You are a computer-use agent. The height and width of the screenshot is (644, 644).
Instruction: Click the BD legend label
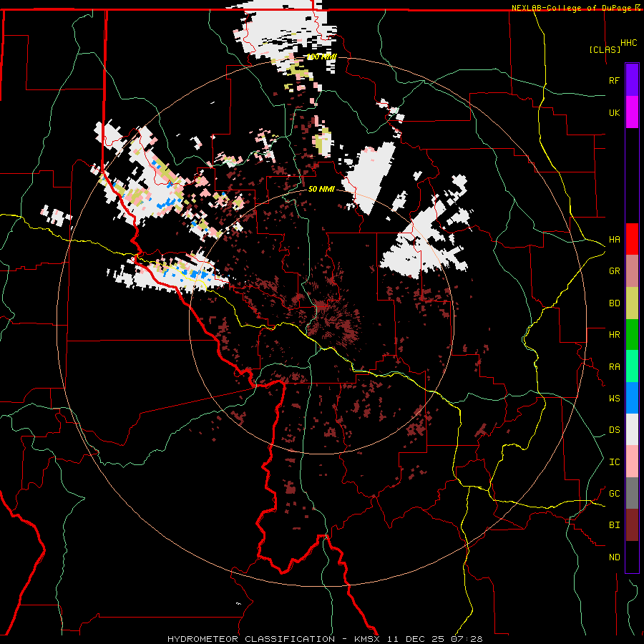pos(614,303)
